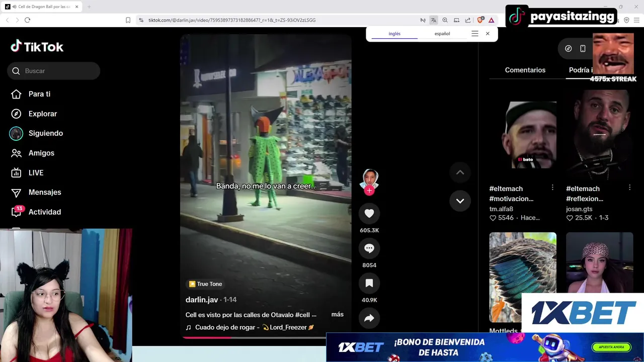Open translate popup options menu
This screenshot has height=362, width=644.
click(475, 34)
